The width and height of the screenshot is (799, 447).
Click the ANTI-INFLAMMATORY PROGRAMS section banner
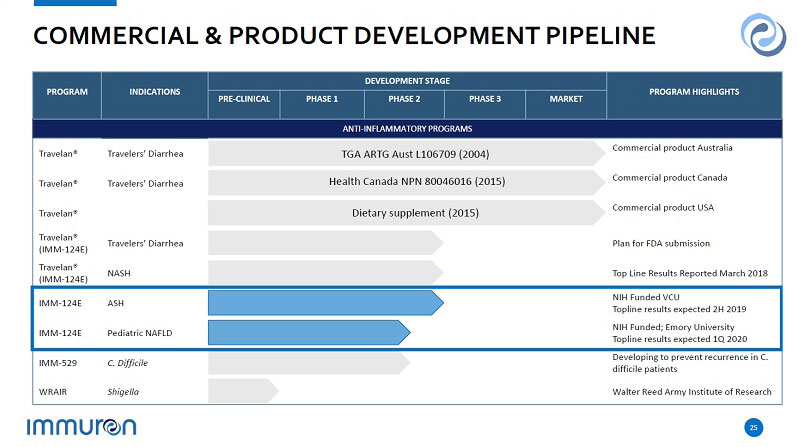(407, 129)
